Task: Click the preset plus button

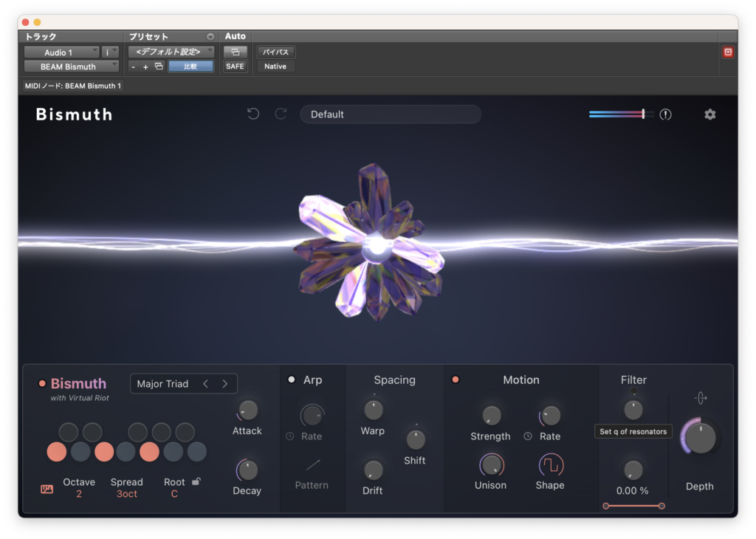Action: (145, 66)
